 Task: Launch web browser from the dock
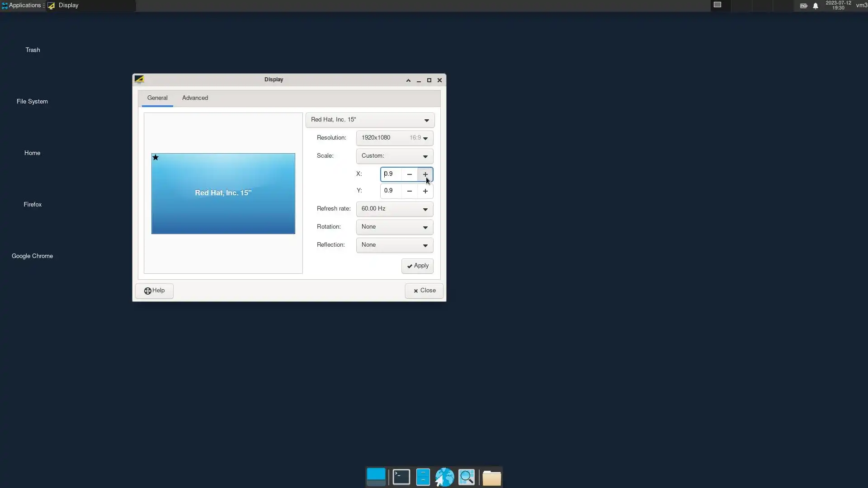[444, 477]
